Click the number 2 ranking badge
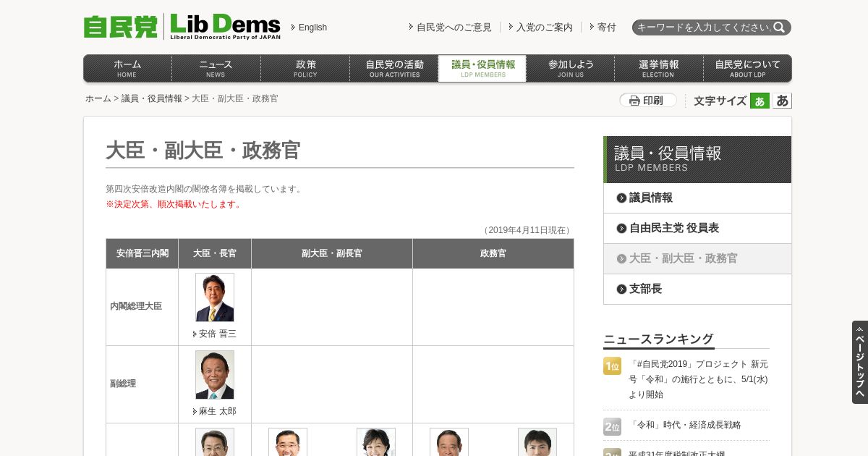868x456 pixels. click(612, 426)
